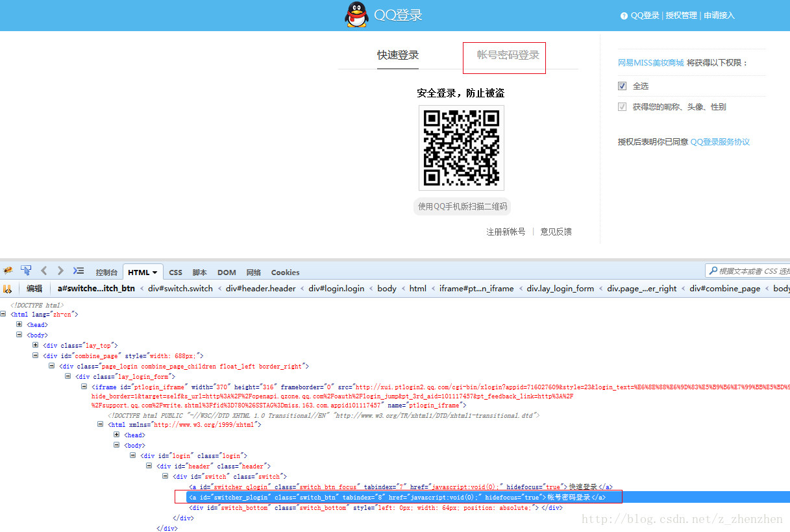This screenshot has width=790, height=532.
Task: Toggle break on mutate icon beside 编辑
Action: click(8, 289)
